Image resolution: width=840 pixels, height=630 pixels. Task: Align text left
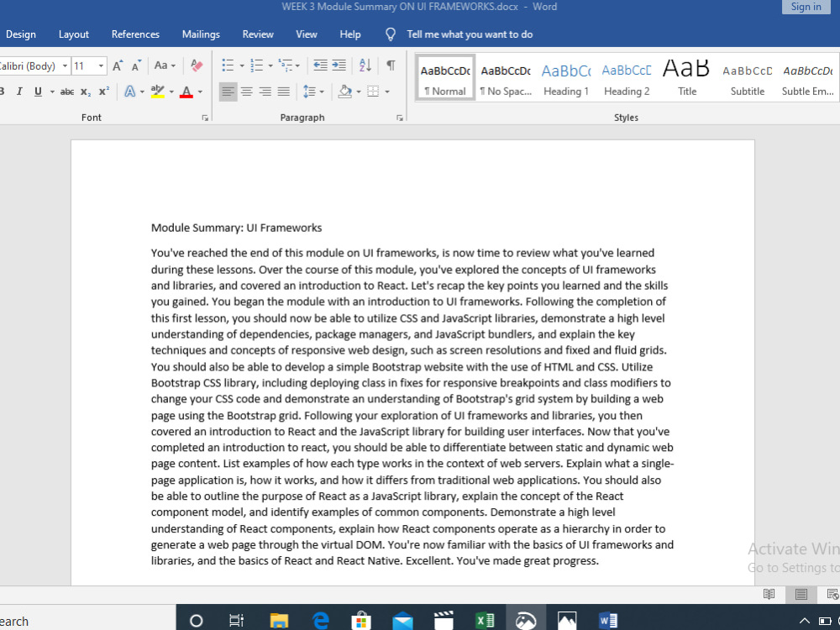228,92
